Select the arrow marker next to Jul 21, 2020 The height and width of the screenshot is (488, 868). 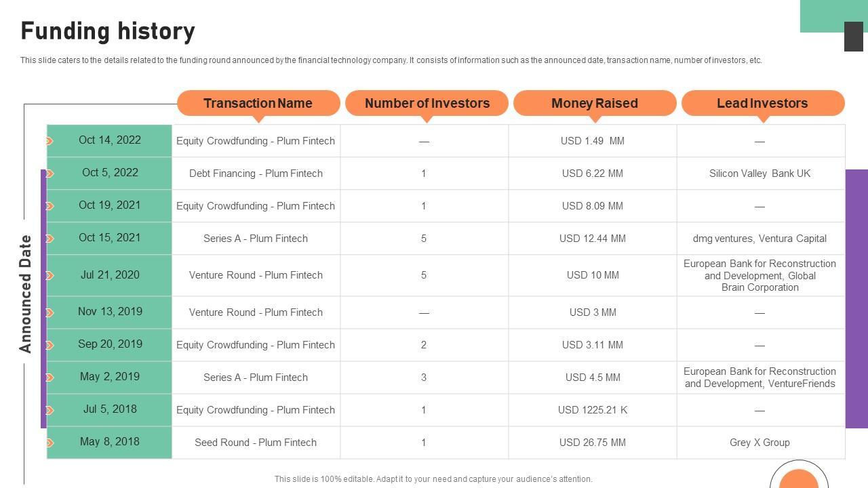point(50,275)
